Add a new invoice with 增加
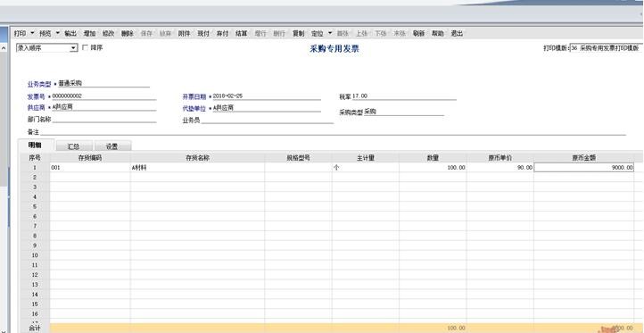644x333 pixels. pos(89,33)
